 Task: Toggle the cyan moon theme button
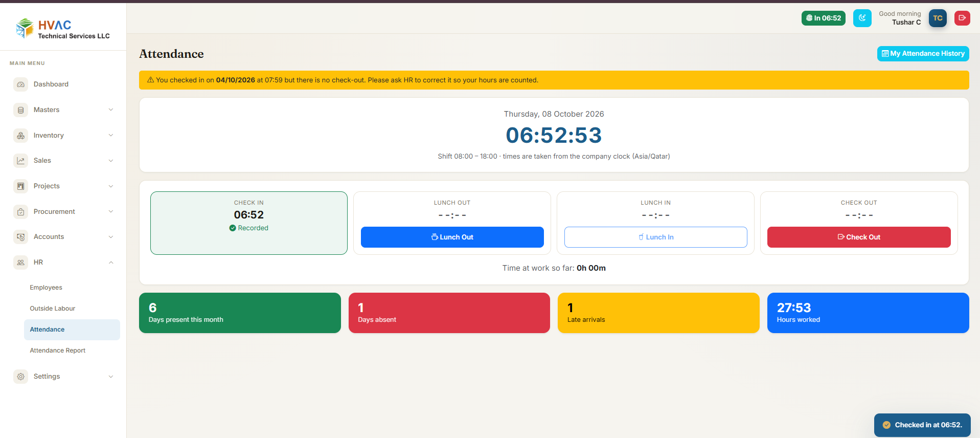(x=862, y=18)
